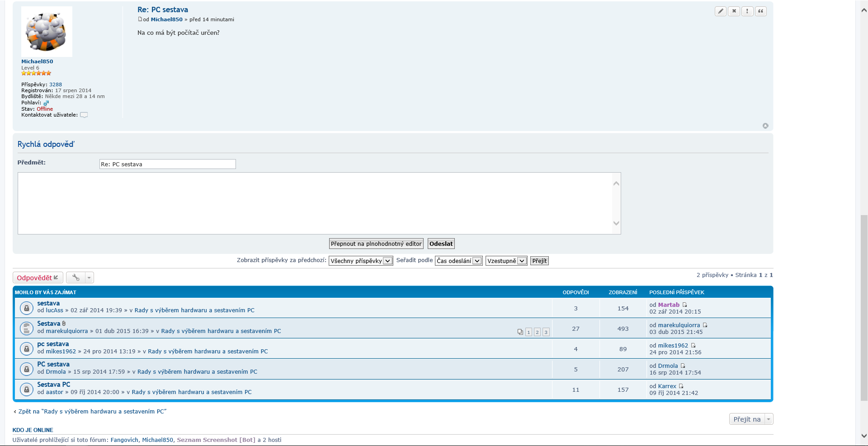
Task: Delete the post with the X icon
Action: [734, 11]
